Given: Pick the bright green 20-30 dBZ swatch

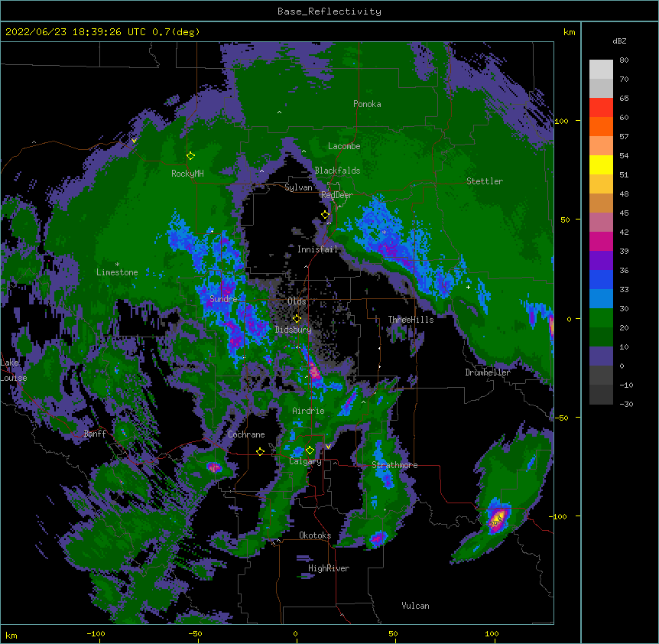Looking at the screenshot, I should (x=601, y=318).
